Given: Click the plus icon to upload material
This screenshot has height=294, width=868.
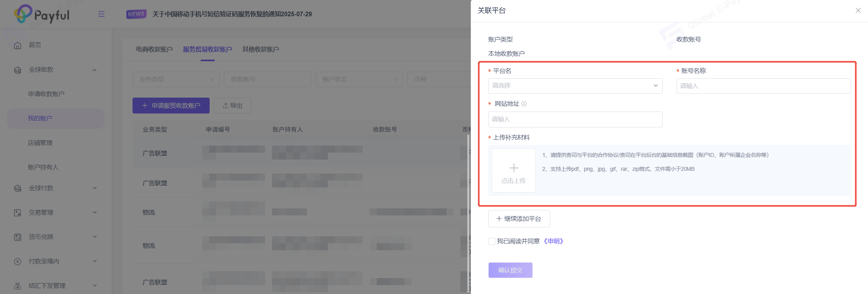Looking at the screenshot, I should pyautogui.click(x=513, y=168).
